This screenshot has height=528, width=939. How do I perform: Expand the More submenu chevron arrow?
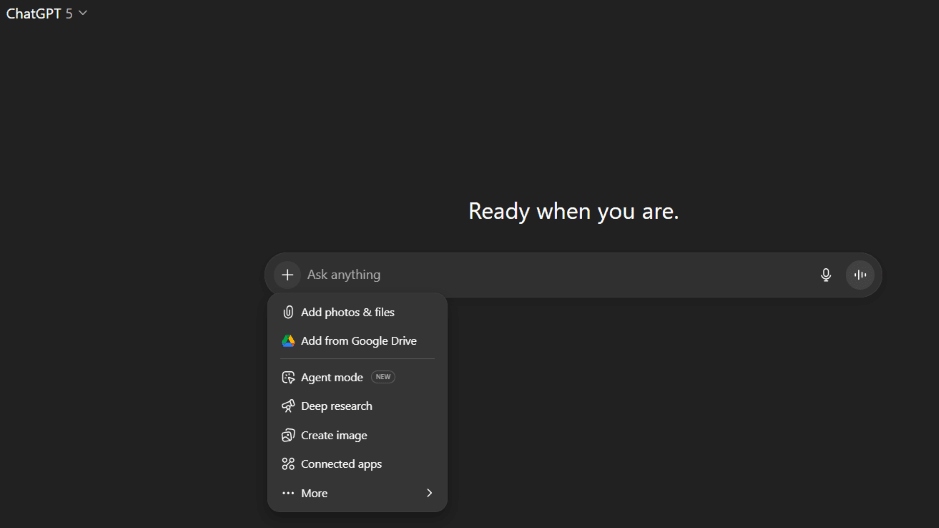(429, 493)
